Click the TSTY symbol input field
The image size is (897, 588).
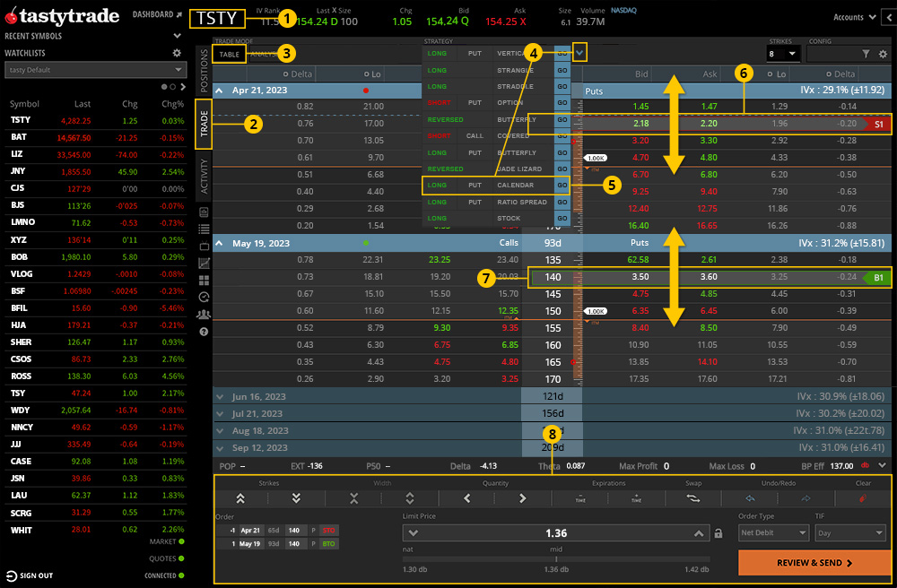coord(217,18)
